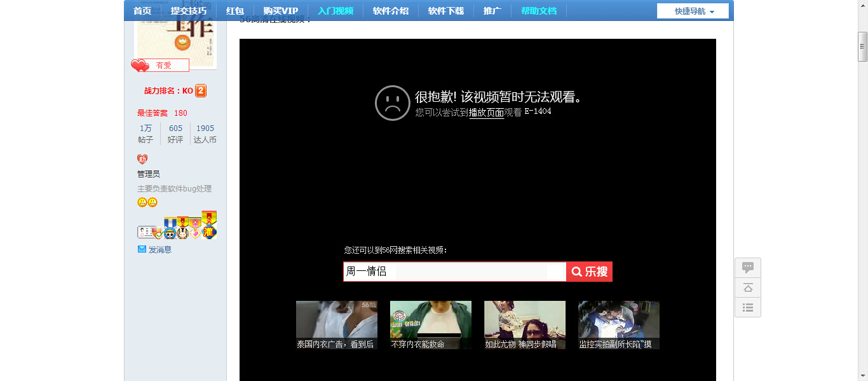Click the double hearts 有爱 icon
868x381 pixels.
140,66
